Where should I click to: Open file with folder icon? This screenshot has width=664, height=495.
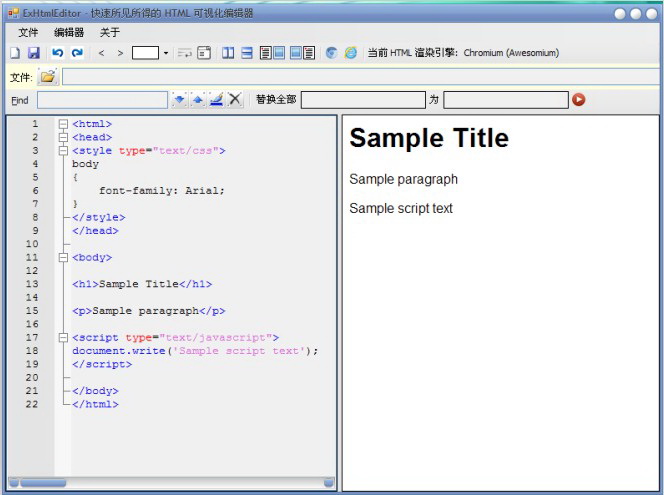(x=48, y=77)
